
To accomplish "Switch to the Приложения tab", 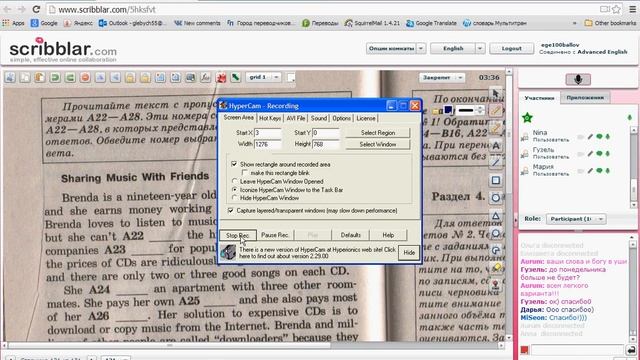I will (x=585, y=98).
